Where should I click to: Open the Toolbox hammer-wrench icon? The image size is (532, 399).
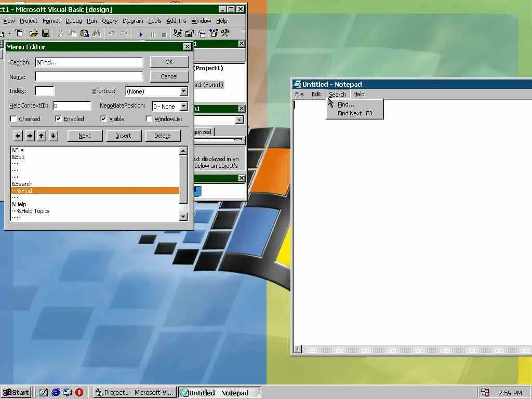click(x=225, y=33)
